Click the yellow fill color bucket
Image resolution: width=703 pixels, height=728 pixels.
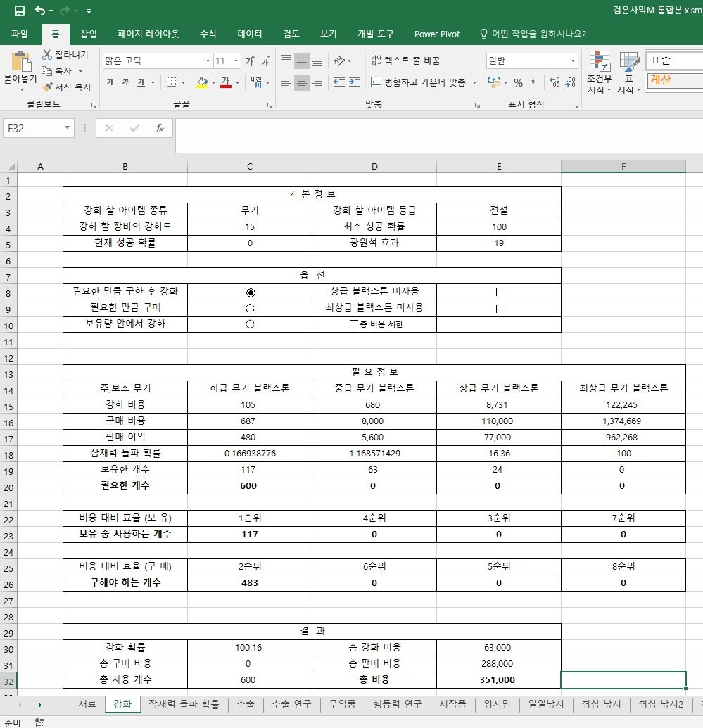(202, 82)
